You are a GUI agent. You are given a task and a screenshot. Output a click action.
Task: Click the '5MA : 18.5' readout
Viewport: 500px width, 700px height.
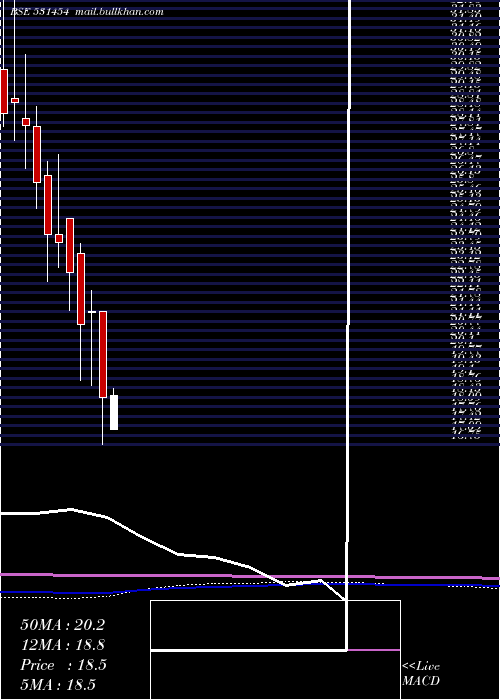pos(58,685)
